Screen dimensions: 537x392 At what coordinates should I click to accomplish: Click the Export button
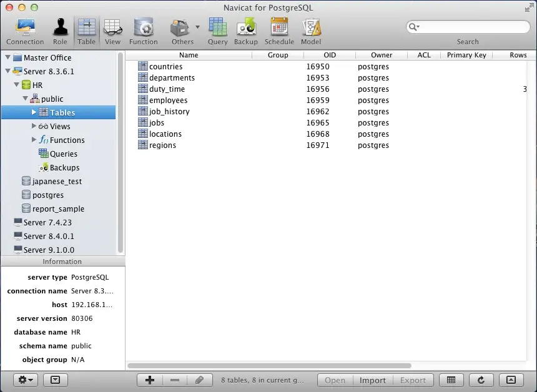413,380
